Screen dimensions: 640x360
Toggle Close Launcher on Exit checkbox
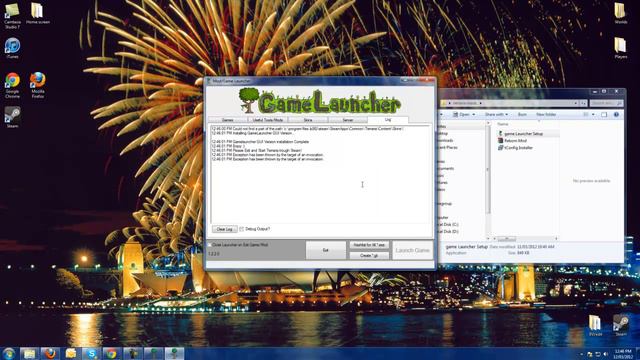coord(210,245)
